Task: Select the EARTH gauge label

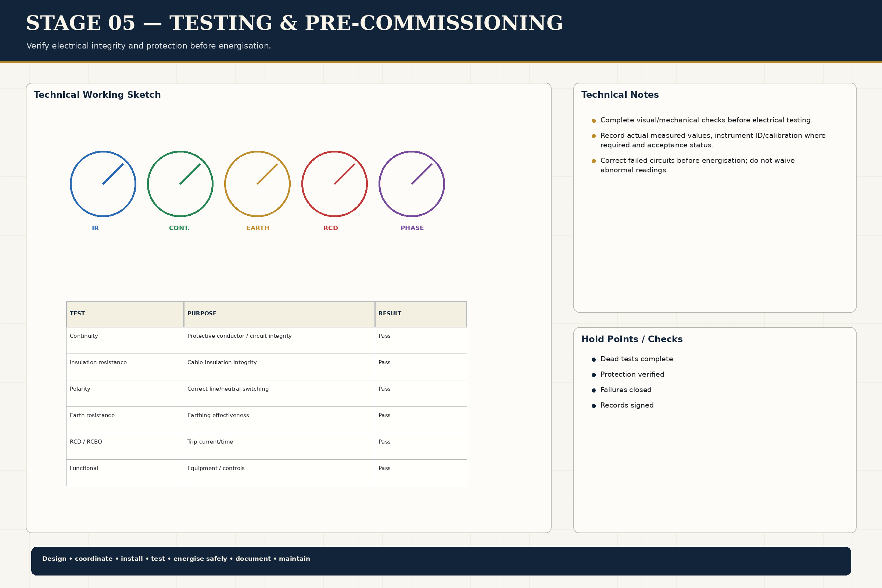Action: pos(258,228)
